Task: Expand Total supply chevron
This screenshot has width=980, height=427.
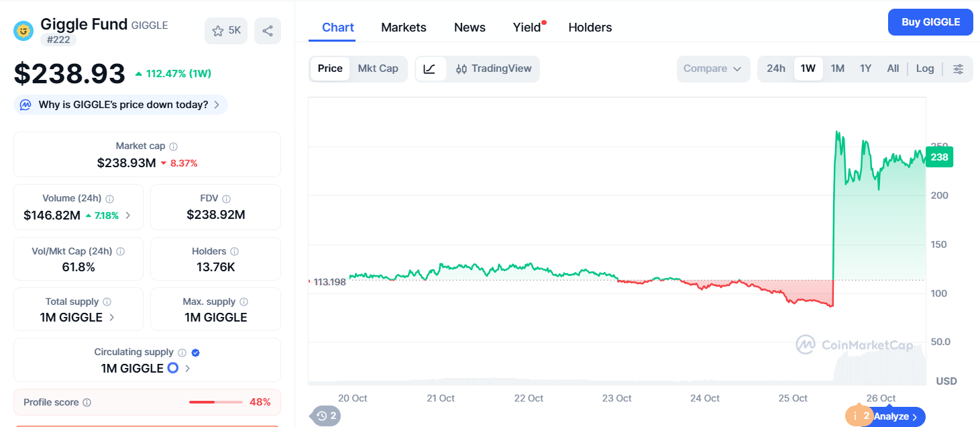Action: pos(112,318)
